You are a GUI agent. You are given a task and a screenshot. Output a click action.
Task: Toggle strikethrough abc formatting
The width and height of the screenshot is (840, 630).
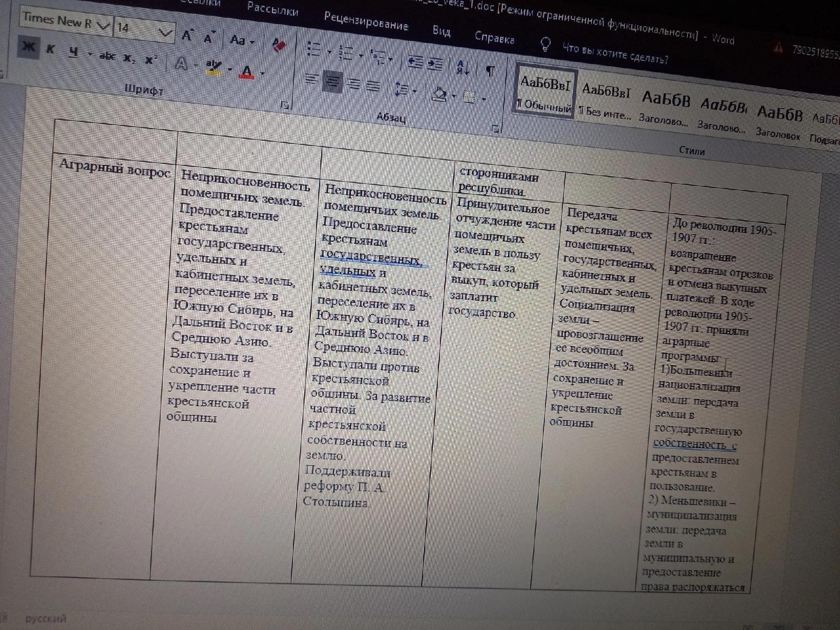coord(108,56)
